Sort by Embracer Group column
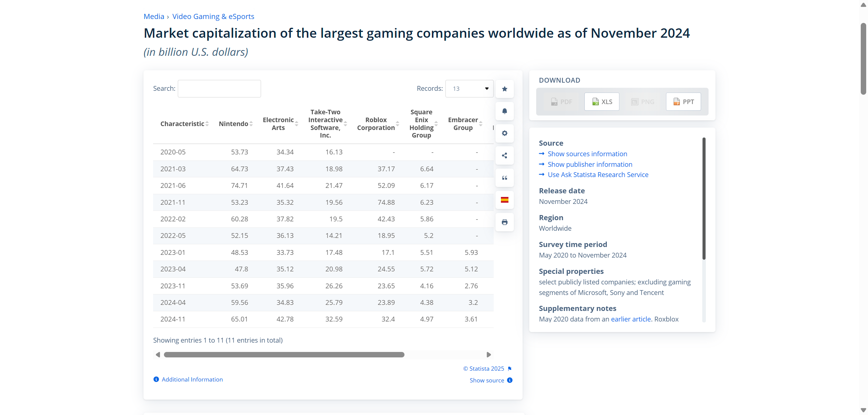 481,124
